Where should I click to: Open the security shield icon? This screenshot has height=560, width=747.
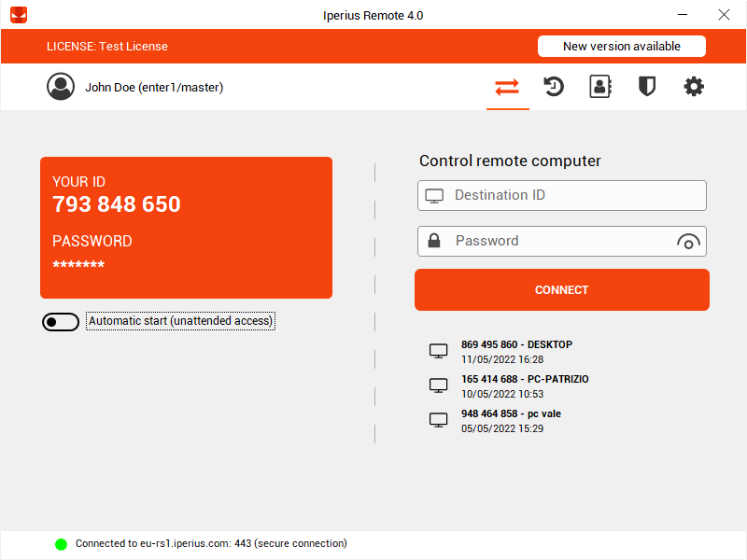coord(647,86)
